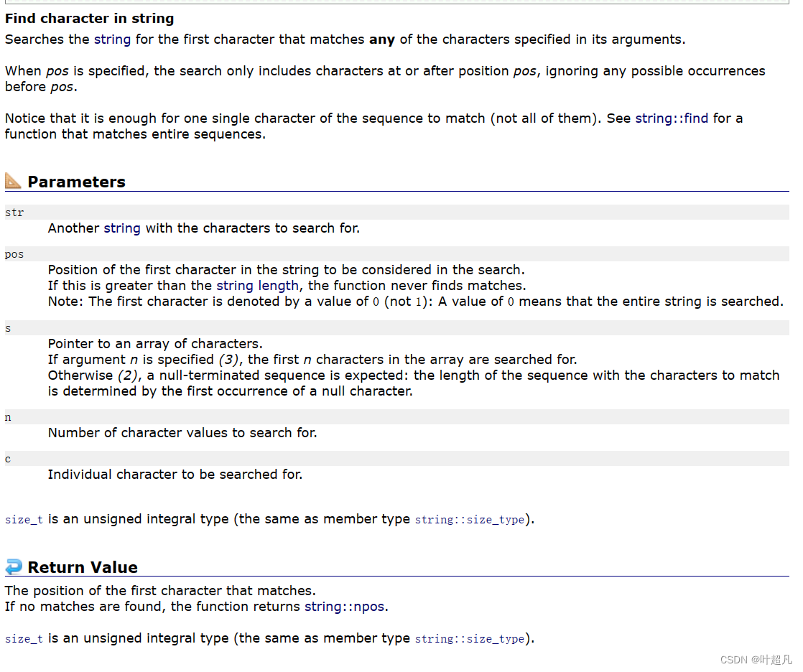Select the 'c' parameter label
Viewport: 803px width, 672px height.
point(8,459)
